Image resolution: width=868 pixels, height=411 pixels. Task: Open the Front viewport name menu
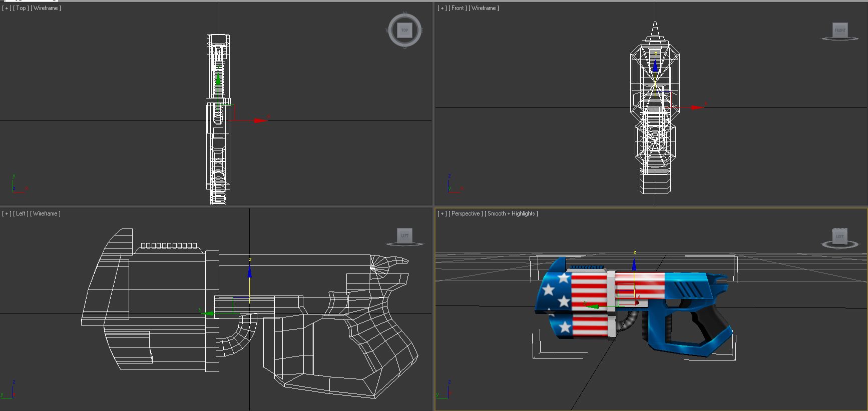(x=458, y=8)
